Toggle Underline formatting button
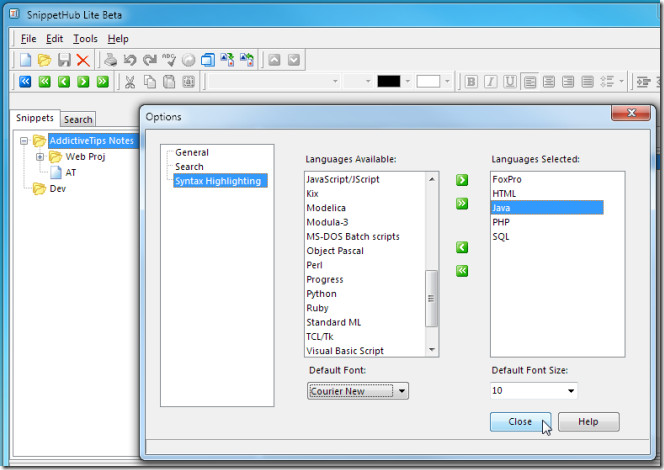This screenshot has height=470, width=664. (x=510, y=82)
